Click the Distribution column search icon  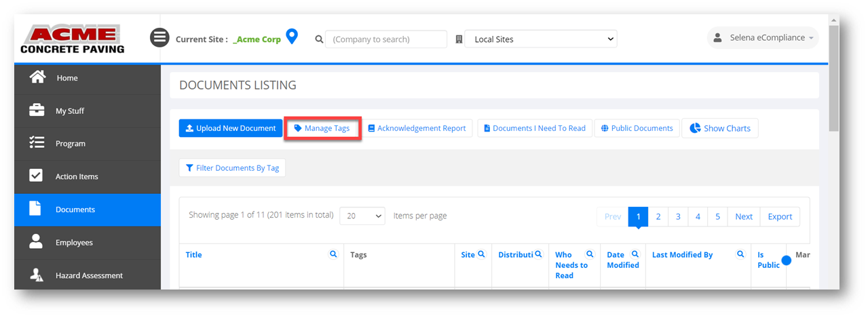(x=538, y=254)
